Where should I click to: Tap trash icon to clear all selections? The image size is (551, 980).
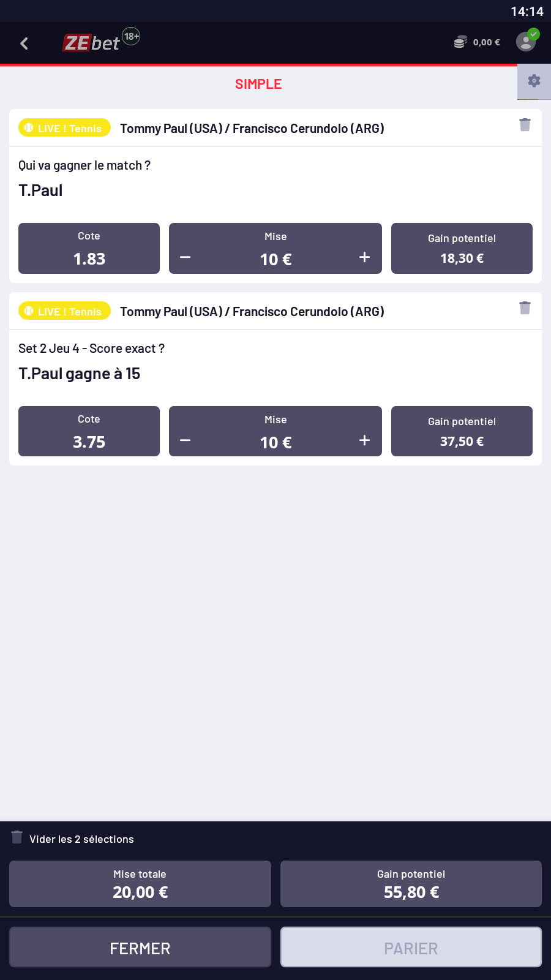17,837
